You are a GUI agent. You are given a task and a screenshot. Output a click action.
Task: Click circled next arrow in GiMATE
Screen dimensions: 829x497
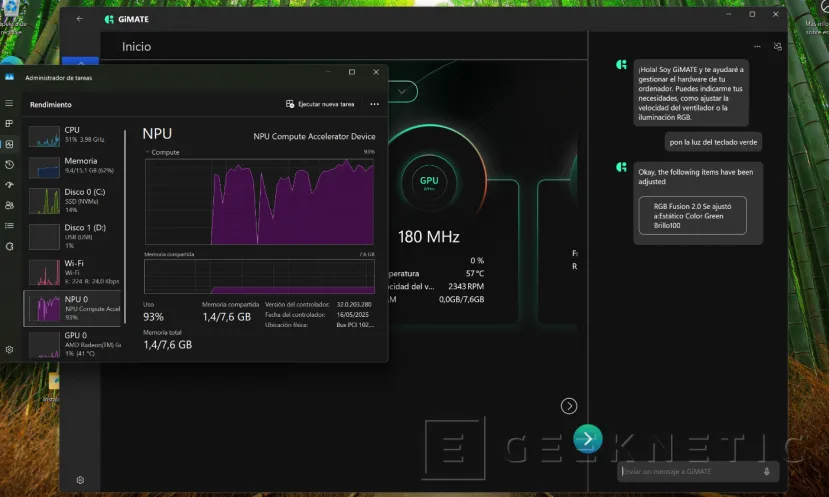(569, 406)
